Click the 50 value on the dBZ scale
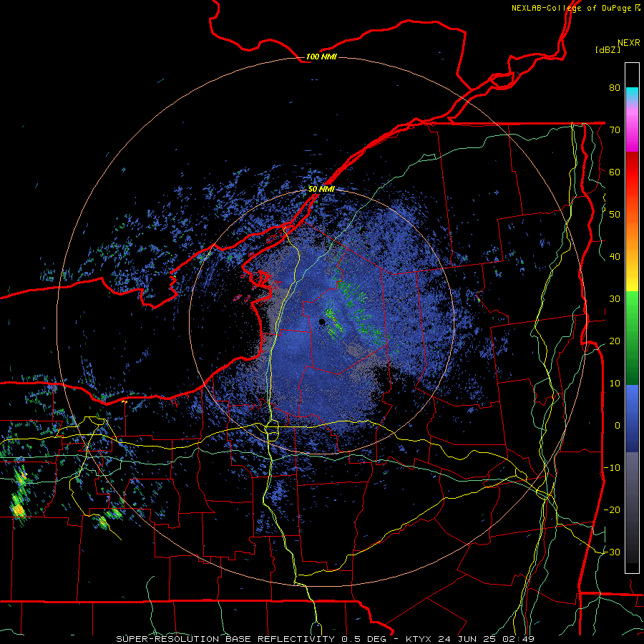Viewport: 644px width, 644px height. point(615,215)
